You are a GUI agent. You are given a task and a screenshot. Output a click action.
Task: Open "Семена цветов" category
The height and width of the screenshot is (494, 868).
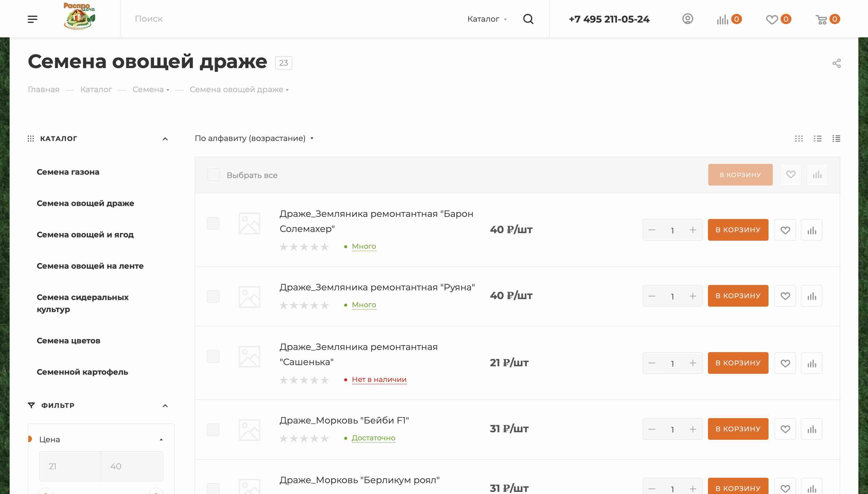pyautogui.click(x=68, y=341)
